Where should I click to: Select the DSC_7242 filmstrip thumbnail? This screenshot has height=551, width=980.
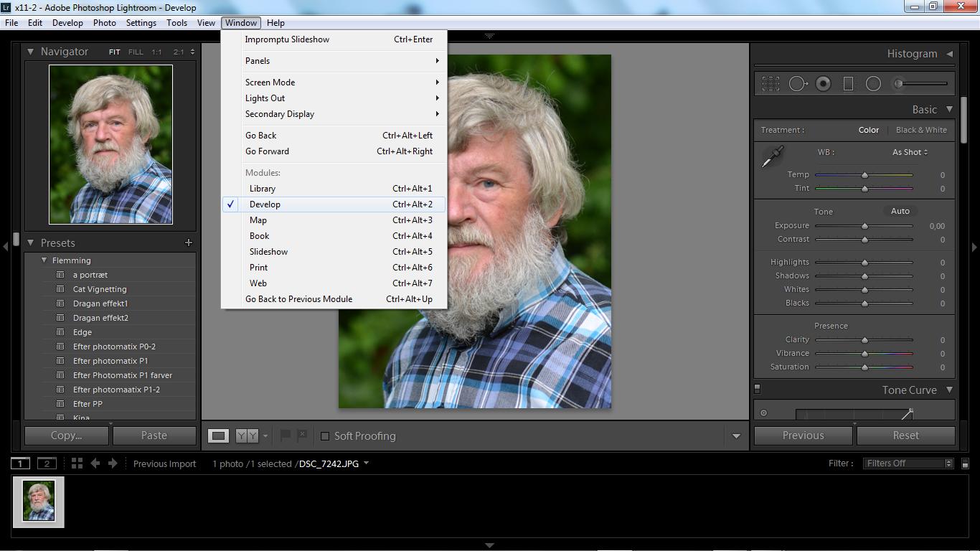point(39,501)
